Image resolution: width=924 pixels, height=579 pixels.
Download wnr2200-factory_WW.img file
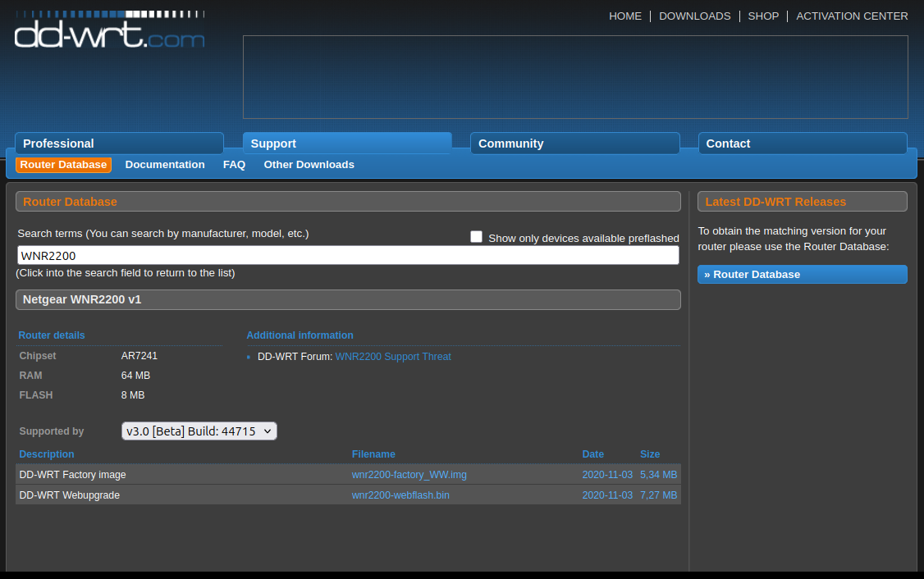[x=409, y=475]
